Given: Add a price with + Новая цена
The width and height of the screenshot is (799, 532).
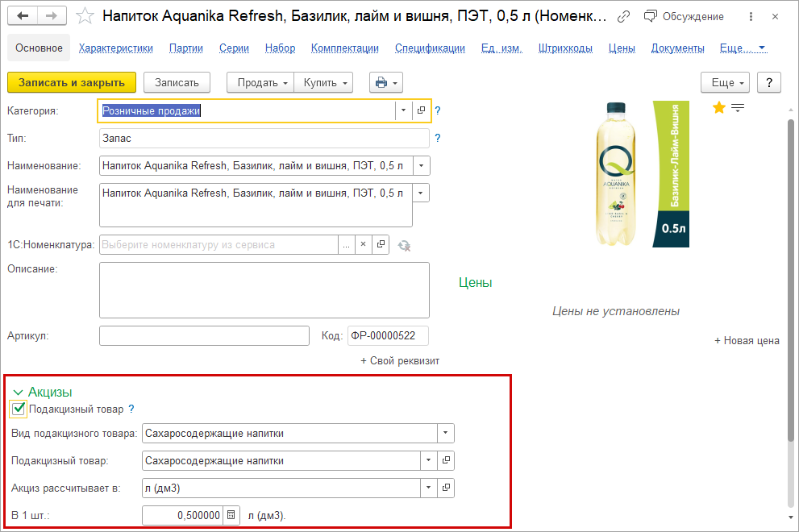Looking at the screenshot, I should pos(747,340).
